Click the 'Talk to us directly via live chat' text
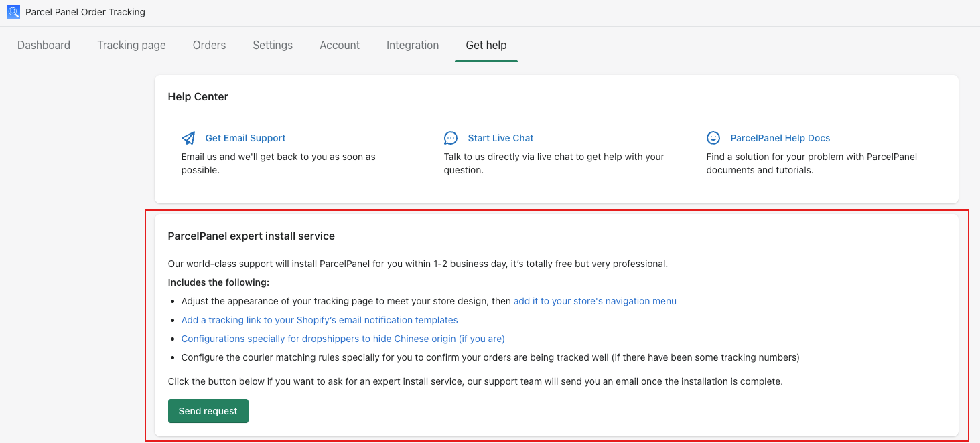This screenshot has width=980, height=443. [554, 163]
